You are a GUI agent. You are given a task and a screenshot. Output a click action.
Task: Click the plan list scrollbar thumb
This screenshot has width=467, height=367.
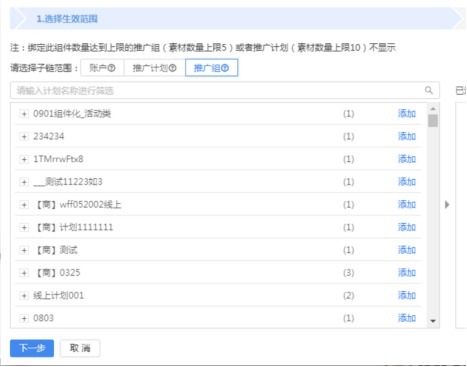433,121
